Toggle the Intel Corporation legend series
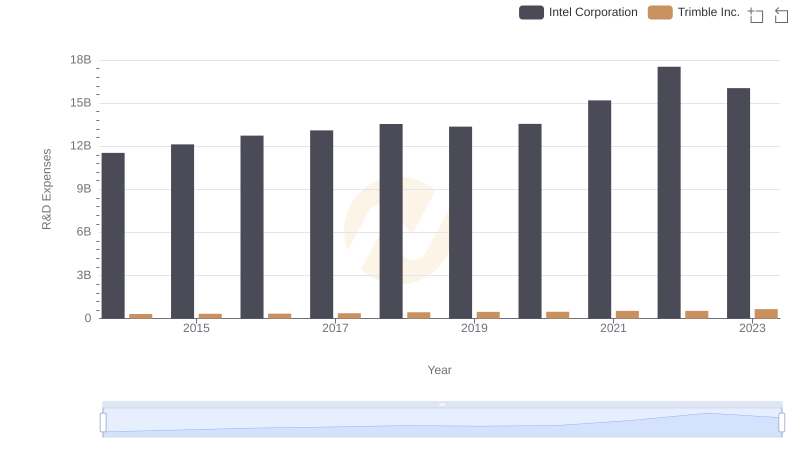This screenshot has height=461, width=800. coord(578,12)
